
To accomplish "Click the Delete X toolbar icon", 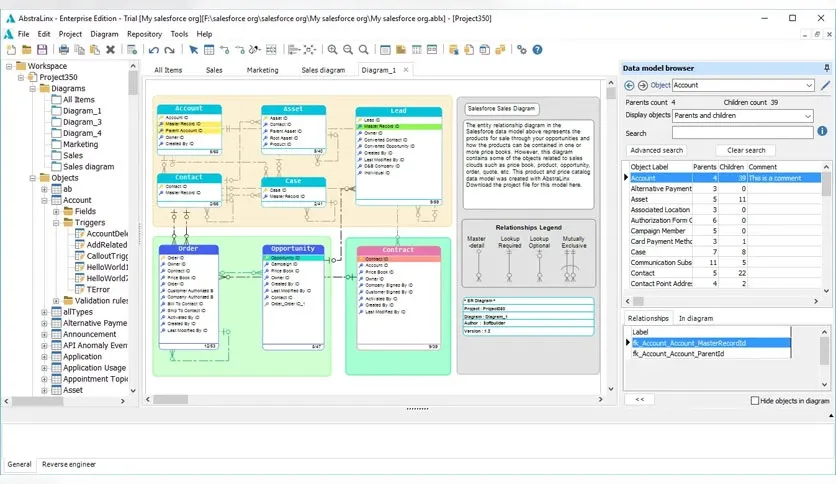I will pos(110,50).
